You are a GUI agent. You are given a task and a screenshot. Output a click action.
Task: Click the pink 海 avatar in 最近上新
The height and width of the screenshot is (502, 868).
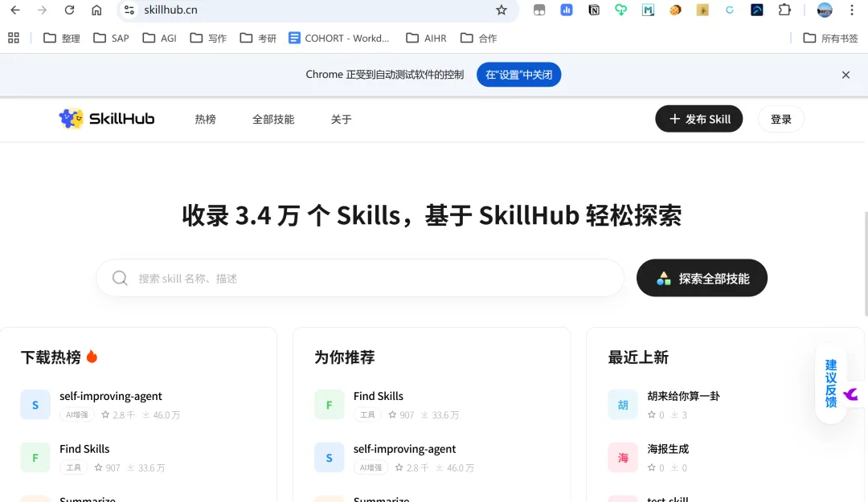(623, 457)
